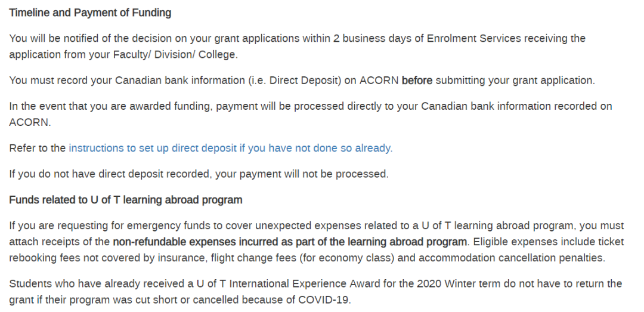Click the paragraph about requesting emergency funds
Screen dimensions: 644x312
pos(317,242)
